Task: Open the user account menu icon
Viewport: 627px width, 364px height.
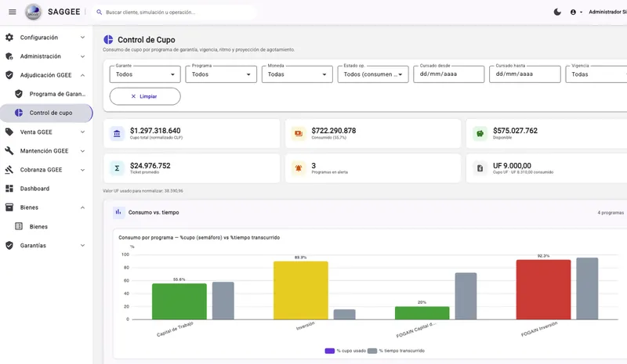Action: [573, 13]
